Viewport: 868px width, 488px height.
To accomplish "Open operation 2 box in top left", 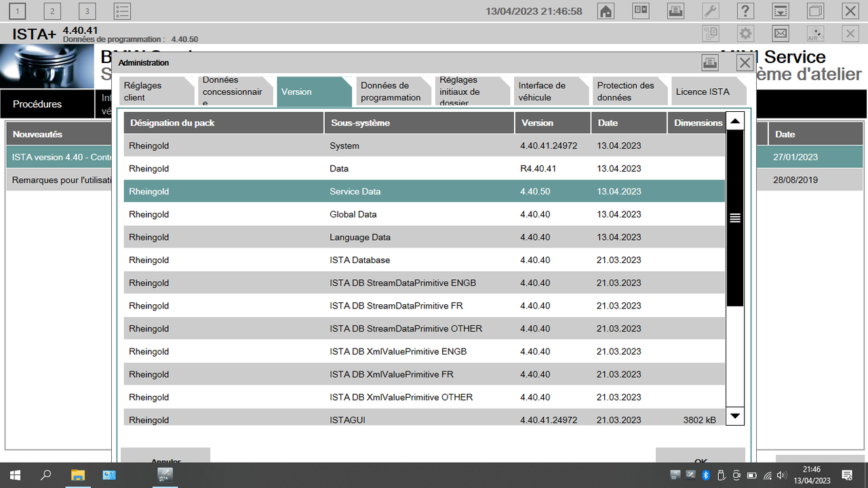I will 52,11.
